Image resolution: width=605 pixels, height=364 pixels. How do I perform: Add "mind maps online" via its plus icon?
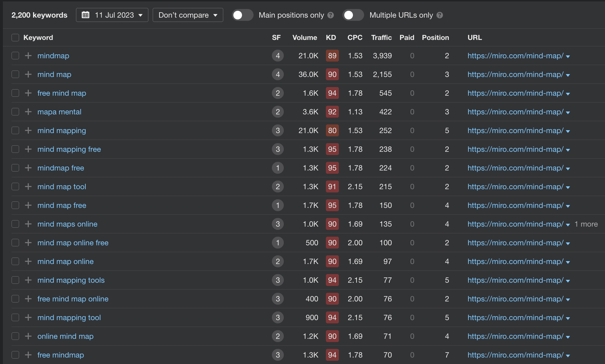point(28,224)
